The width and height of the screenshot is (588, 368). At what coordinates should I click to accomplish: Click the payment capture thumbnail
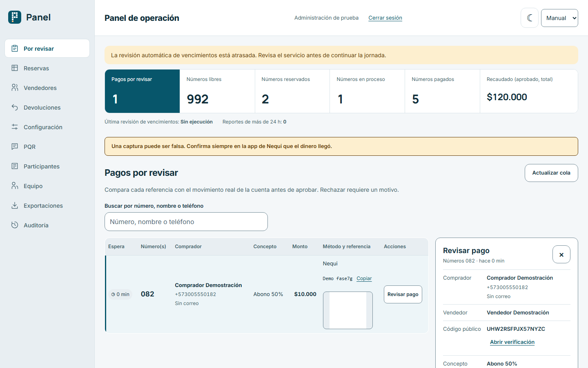pos(348,310)
